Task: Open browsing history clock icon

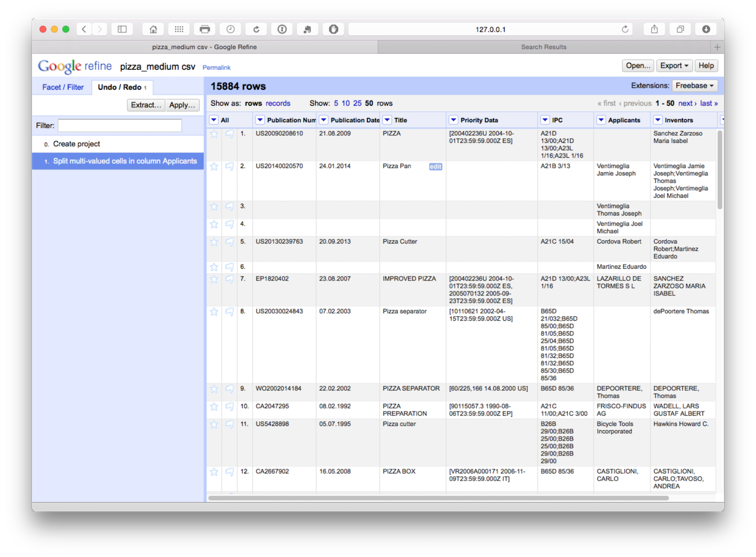Action: [x=231, y=29]
